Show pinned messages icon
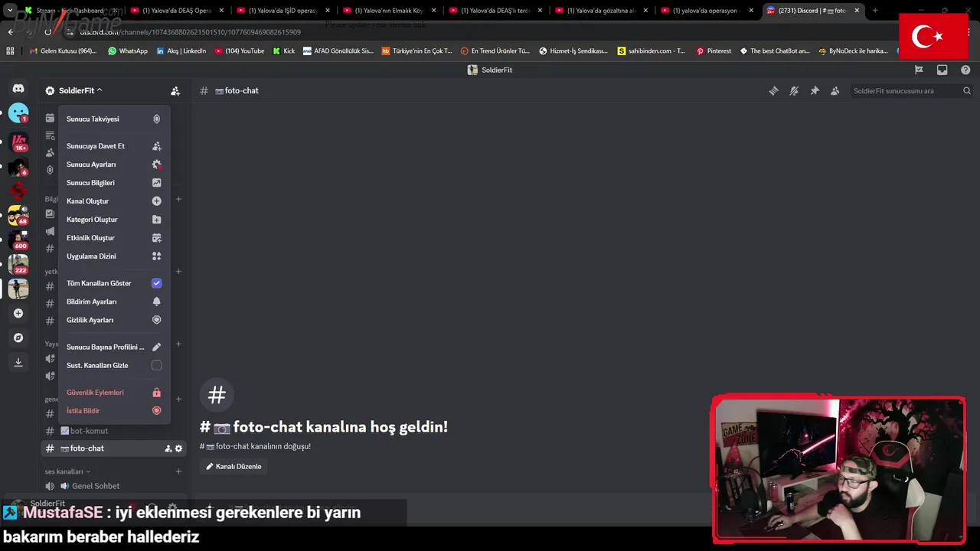The image size is (980, 551). coord(815,90)
